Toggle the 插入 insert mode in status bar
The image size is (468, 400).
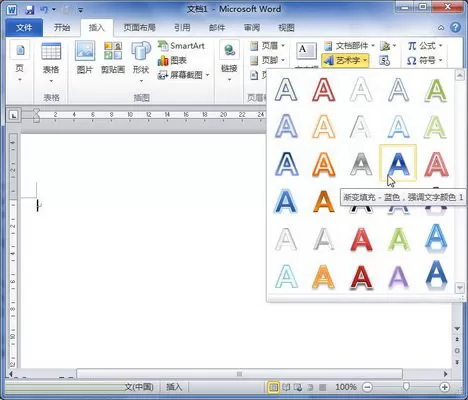pos(174,387)
